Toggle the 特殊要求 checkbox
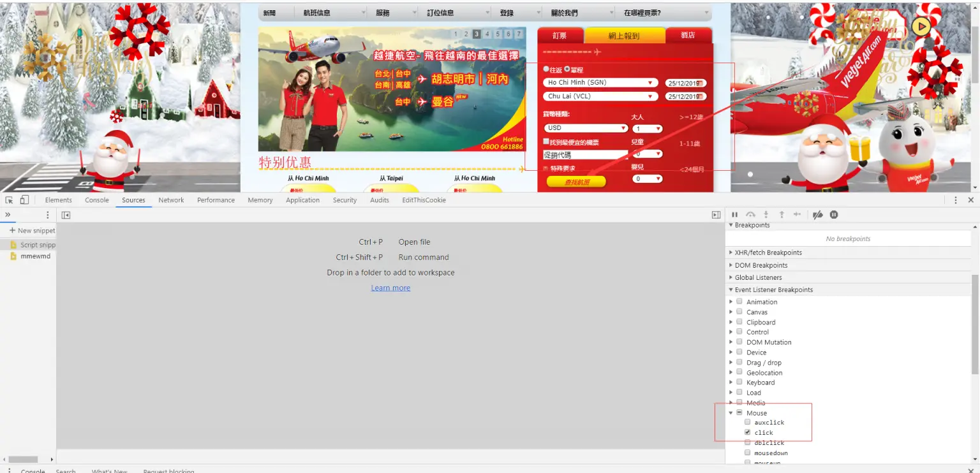980x473 pixels. click(x=546, y=168)
